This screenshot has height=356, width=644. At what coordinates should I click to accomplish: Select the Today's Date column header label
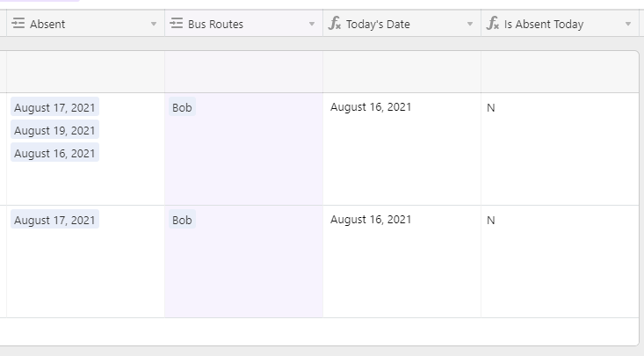(378, 25)
